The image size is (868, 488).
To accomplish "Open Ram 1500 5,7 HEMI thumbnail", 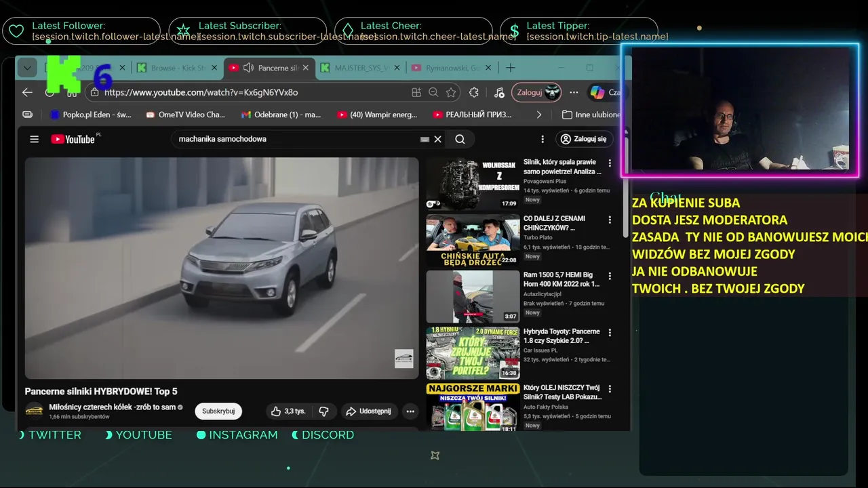I will point(473,296).
